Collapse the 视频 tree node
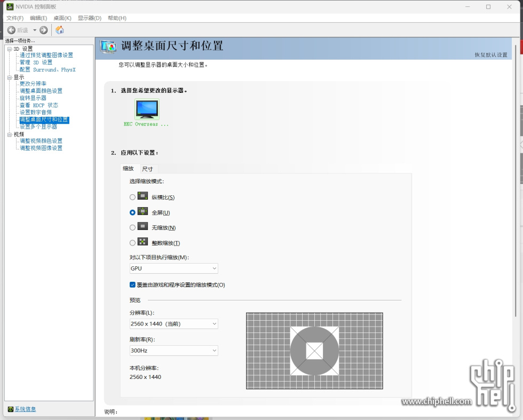 (x=10, y=134)
